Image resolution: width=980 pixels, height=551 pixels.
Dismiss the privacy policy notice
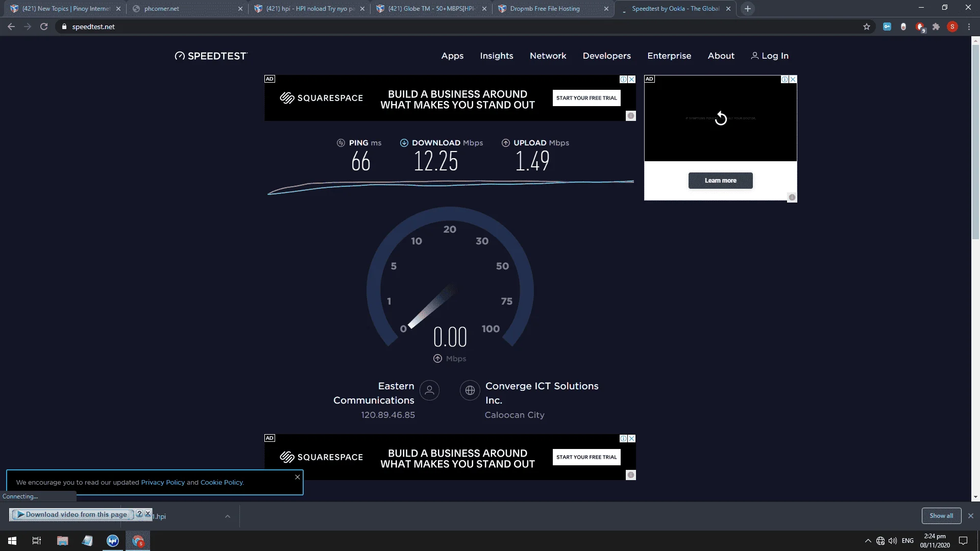click(x=298, y=477)
